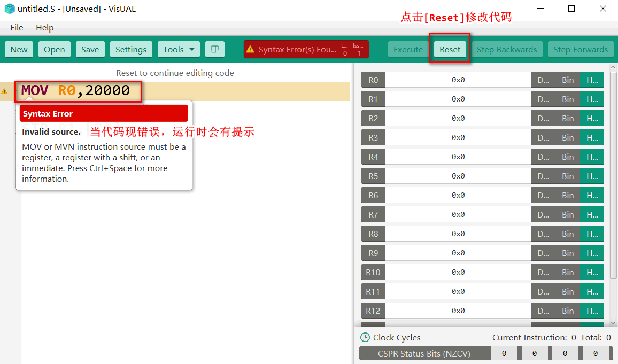Click the register panel scrollbar thumb

tap(613, 175)
